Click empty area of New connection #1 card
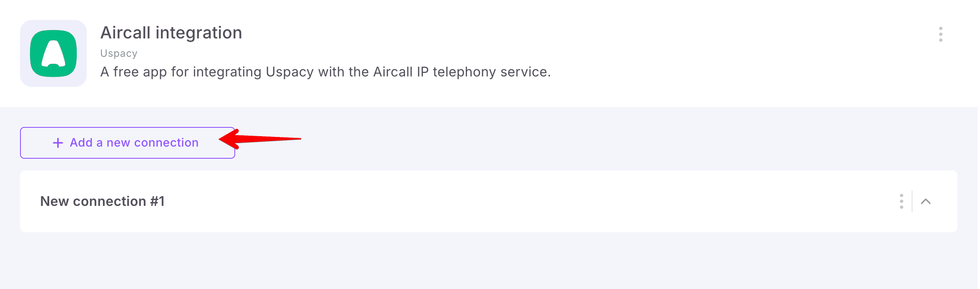This screenshot has width=980, height=289. [500, 201]
